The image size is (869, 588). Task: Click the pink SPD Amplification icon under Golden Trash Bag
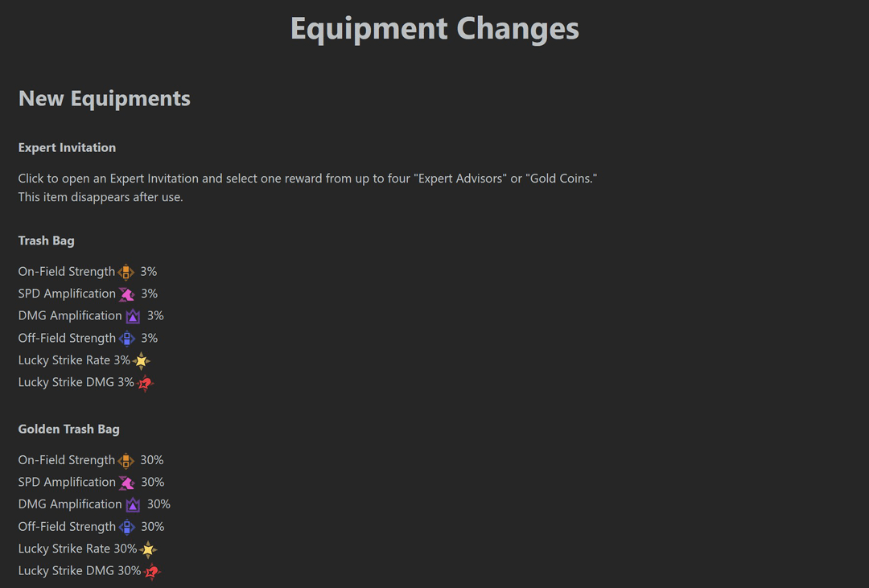126,483
